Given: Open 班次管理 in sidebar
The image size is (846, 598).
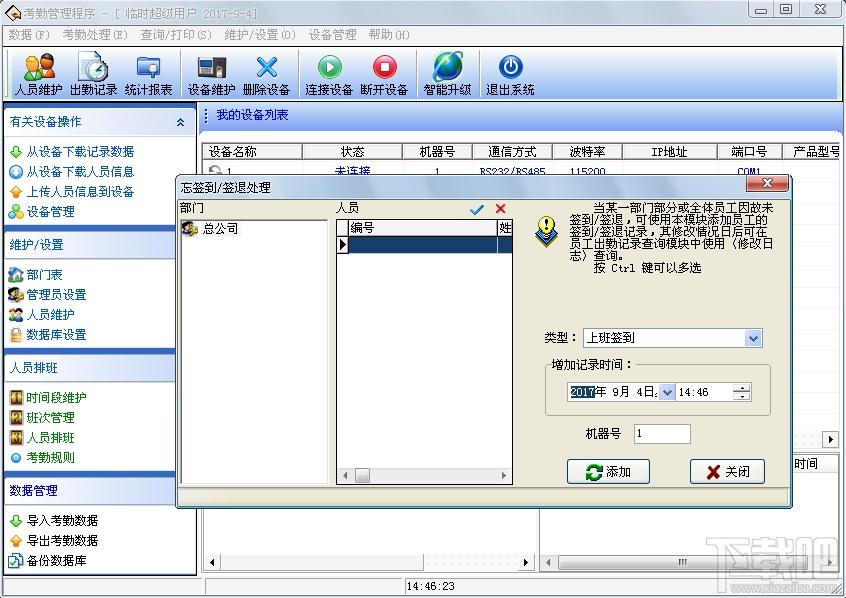Looking at the screenshot, I should point(50,418).
